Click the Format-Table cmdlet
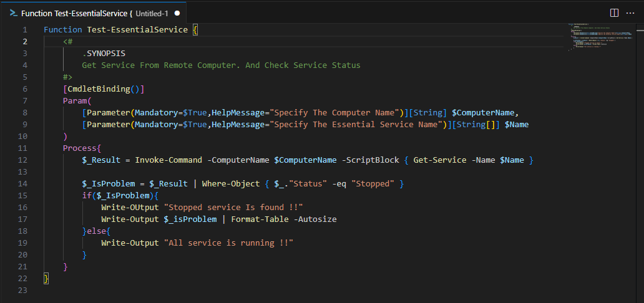 point(260,219)
